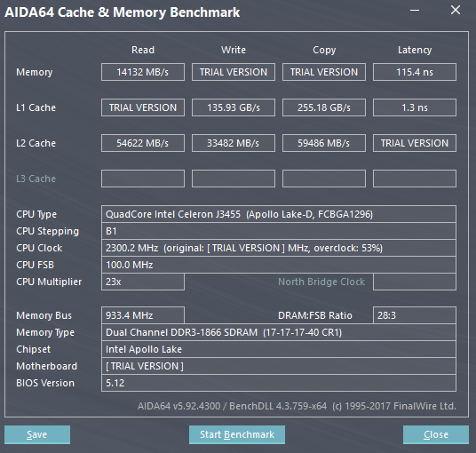Select L1 Cache Copy 255.18 GB/s

tap(324, 107)
